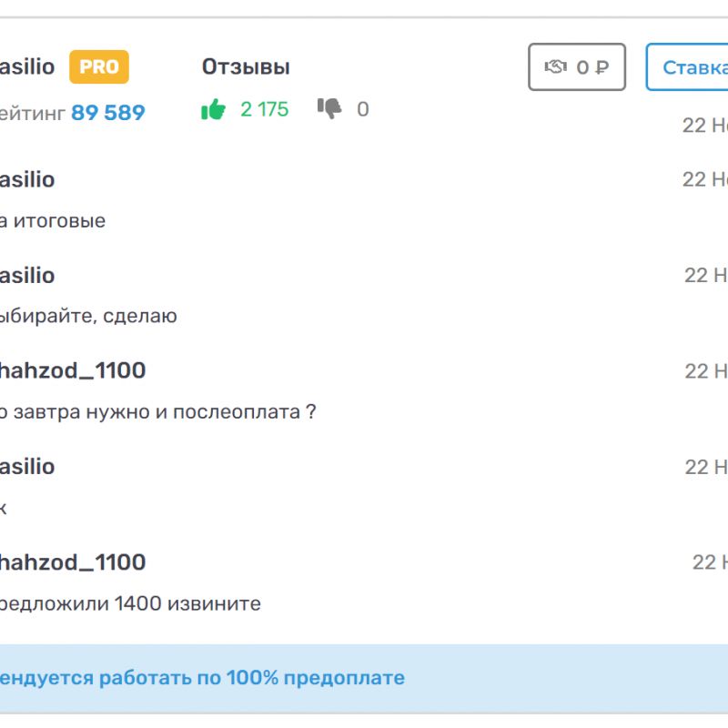Open shahzod_1100 profile above 'завтра нужно' message
728x728 pixels.
73,370
